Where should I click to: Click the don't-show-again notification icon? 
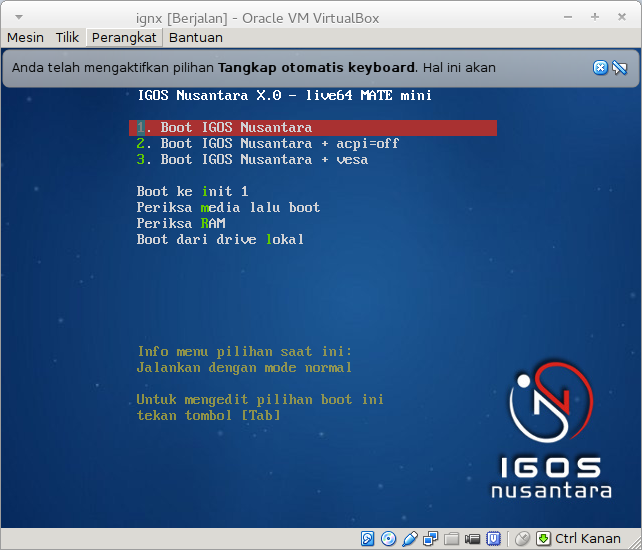[x=619, y=68]
